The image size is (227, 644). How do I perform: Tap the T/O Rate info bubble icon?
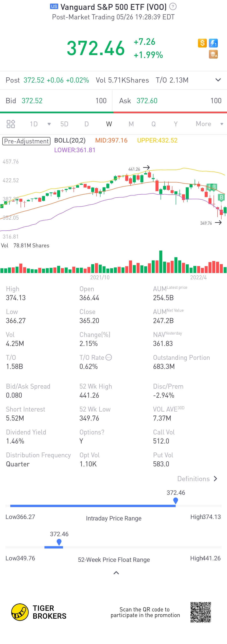[108, 358]
